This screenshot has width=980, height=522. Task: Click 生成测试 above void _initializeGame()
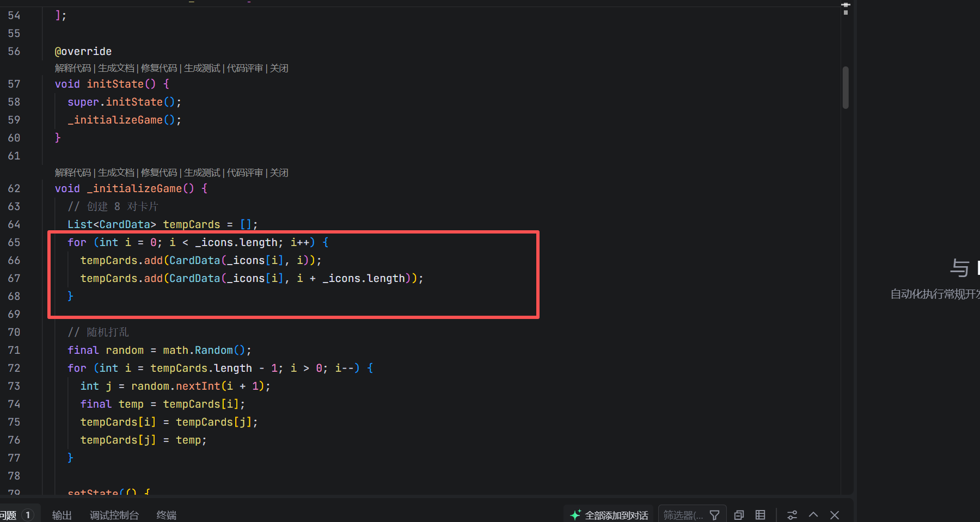[x=202, y=173]
